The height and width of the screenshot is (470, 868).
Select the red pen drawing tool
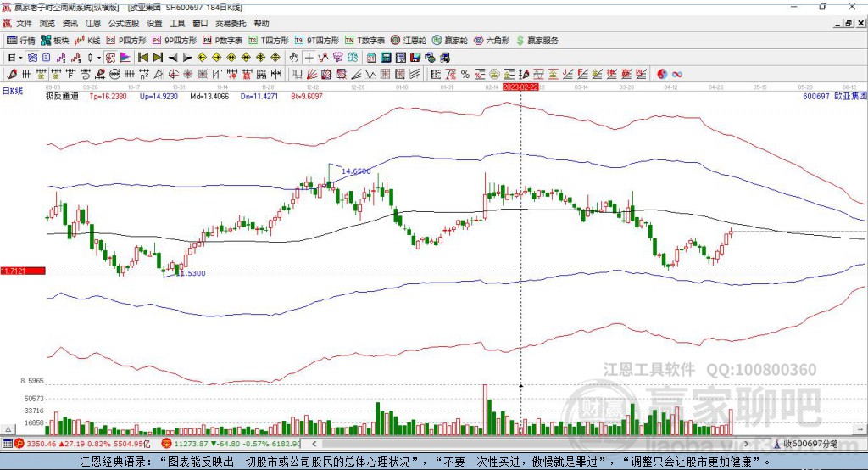point(12,75)
